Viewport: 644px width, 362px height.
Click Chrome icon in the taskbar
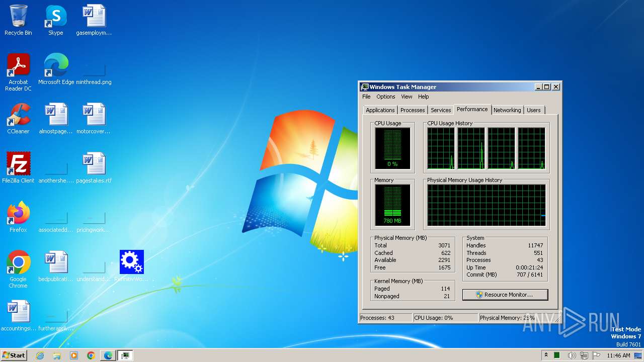point(91,355)
